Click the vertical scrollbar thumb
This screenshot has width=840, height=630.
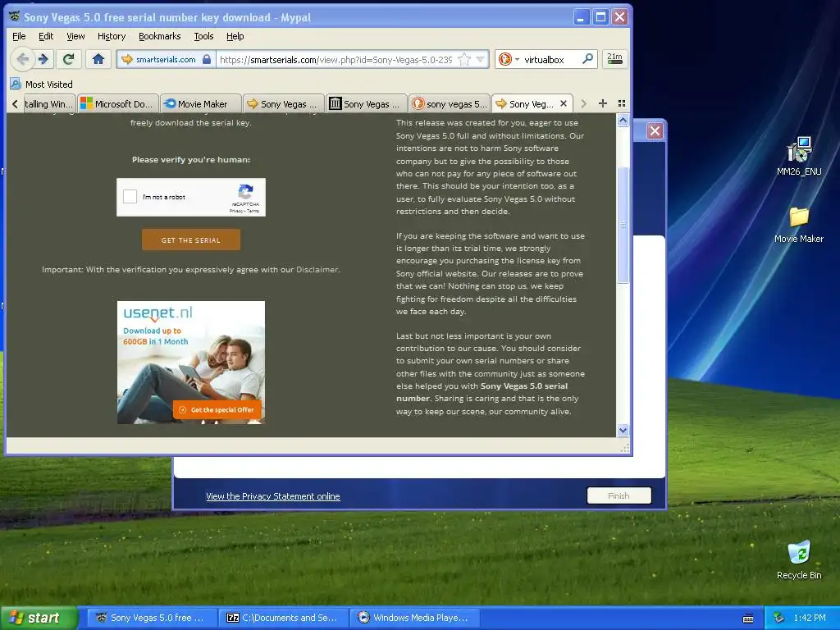pos(623,225)
